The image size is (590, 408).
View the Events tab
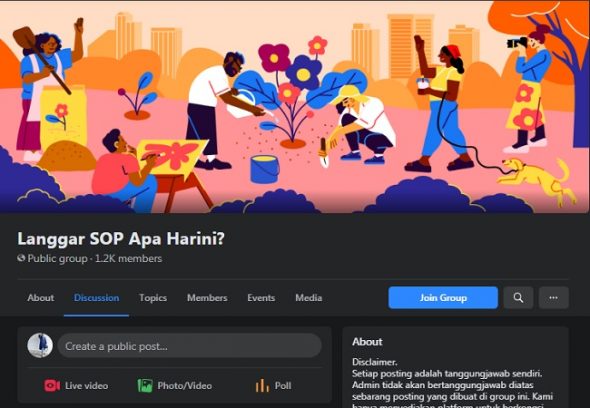pyautogui.click(x=261, y=298)
